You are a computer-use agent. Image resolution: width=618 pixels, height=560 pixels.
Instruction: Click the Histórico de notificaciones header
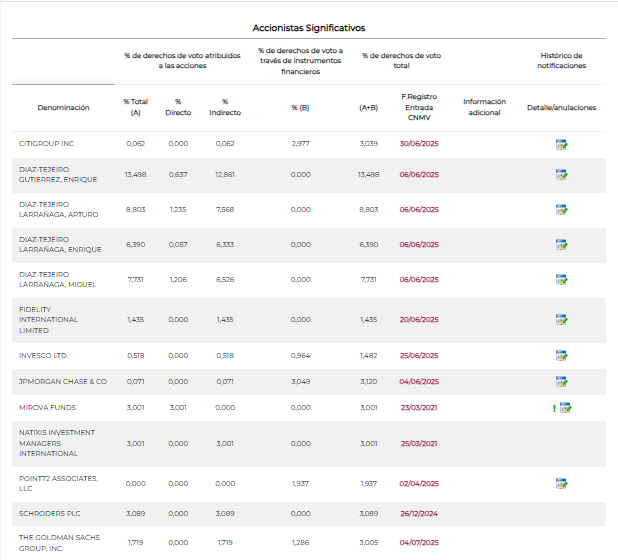[562, 61]
